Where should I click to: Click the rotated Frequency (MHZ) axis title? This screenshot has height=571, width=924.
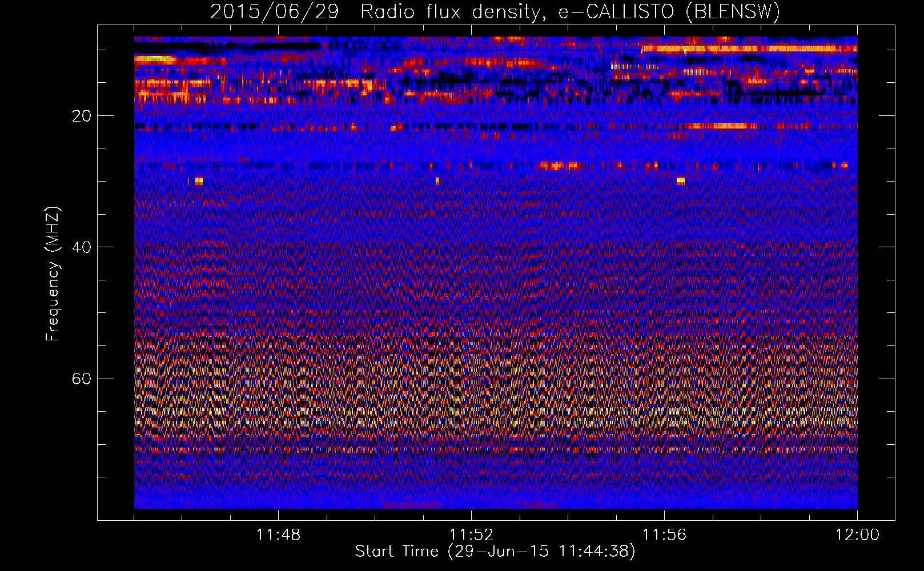[52, 274]
